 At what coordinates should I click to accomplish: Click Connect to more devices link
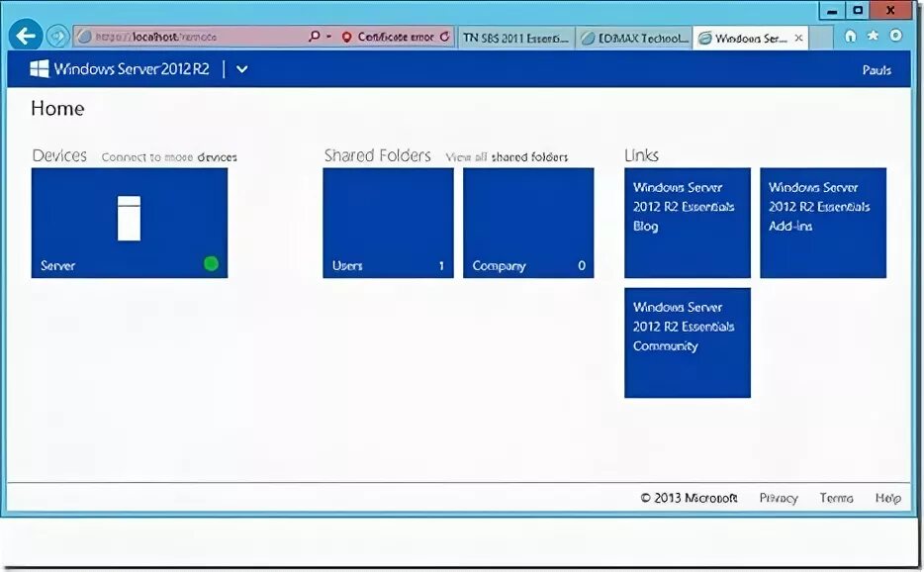click(x=169, y=157)
